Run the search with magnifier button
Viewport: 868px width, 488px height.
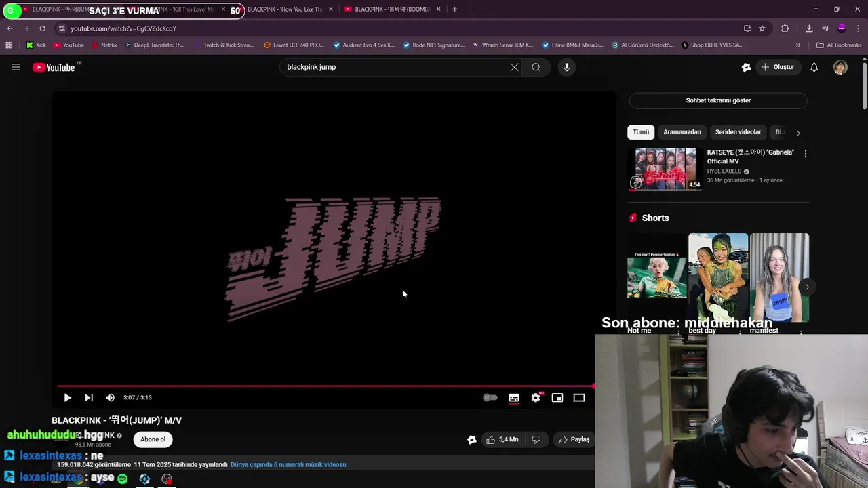pos(536,67)
